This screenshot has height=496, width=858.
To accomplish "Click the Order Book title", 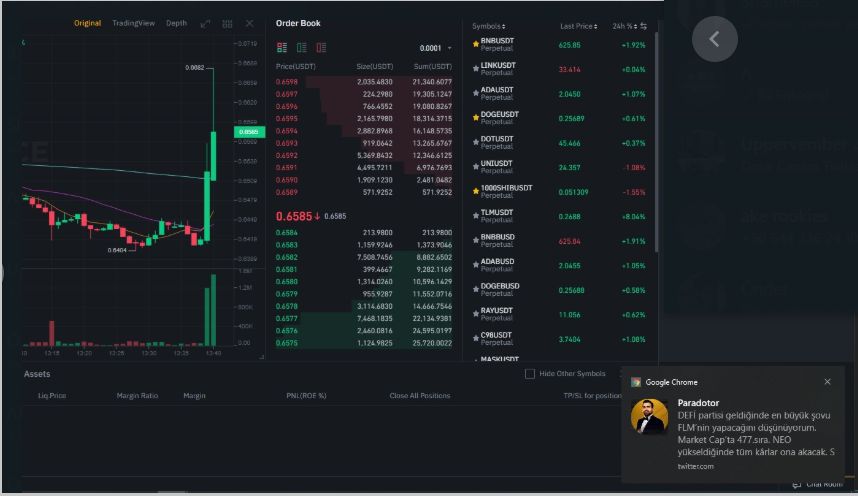I will 298,23.
